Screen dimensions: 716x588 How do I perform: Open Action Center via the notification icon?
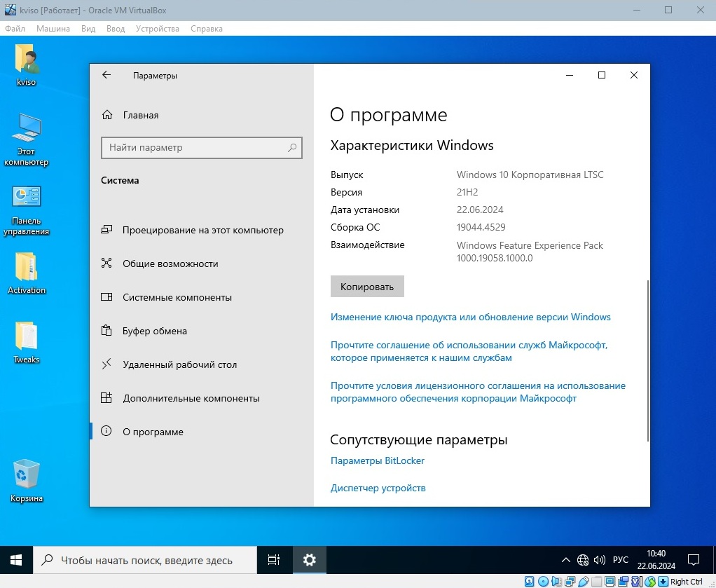click(x=693, y=559)
